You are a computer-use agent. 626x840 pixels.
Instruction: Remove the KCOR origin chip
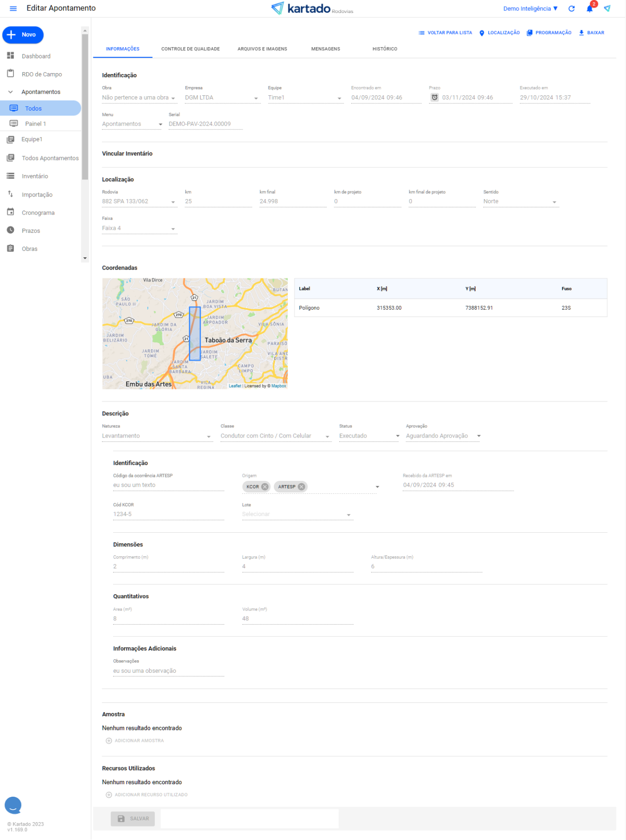(265, 487)
